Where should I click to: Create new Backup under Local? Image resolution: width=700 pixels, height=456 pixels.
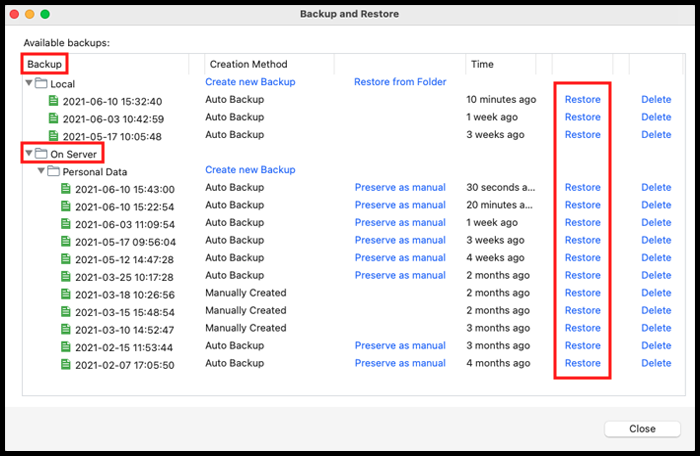point(250,82)
